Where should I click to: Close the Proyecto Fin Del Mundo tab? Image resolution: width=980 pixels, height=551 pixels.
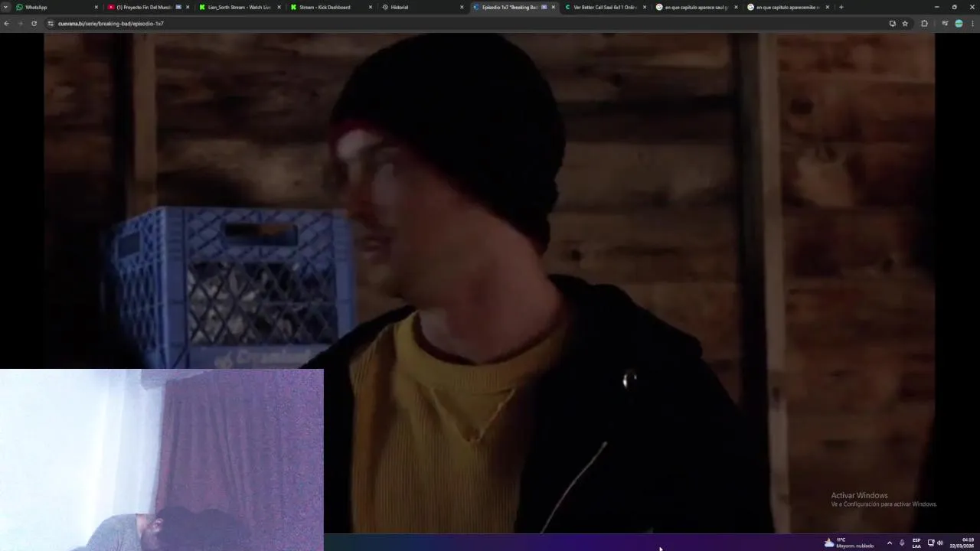[x=188, y=7]
